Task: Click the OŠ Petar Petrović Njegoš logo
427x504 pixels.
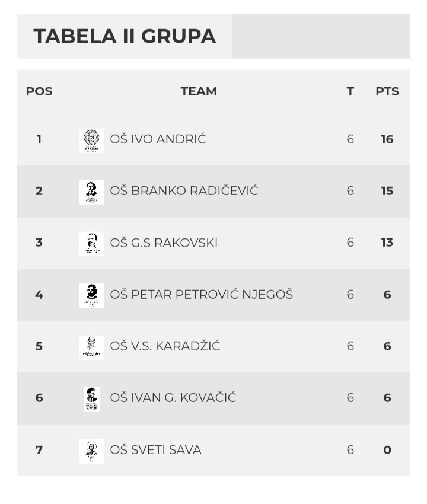Action: pyautogui.click(x=91, y=295)
